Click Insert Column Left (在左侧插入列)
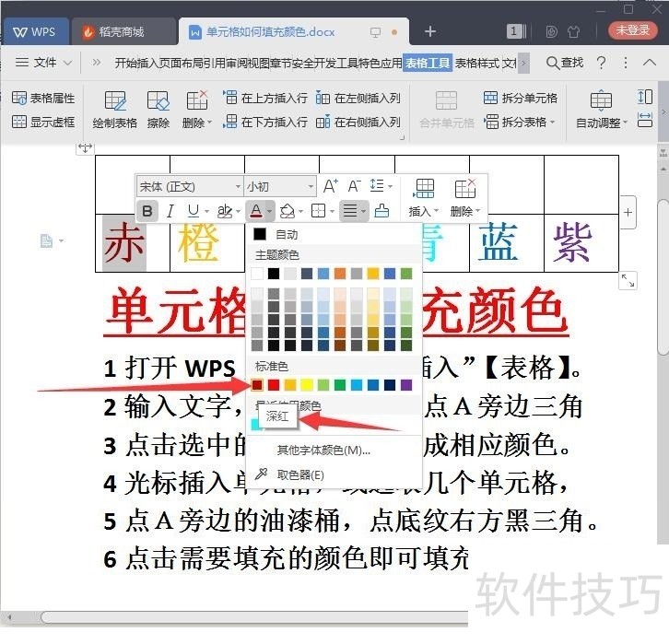This screenshot has height=644, width=669. click(358, 98)
